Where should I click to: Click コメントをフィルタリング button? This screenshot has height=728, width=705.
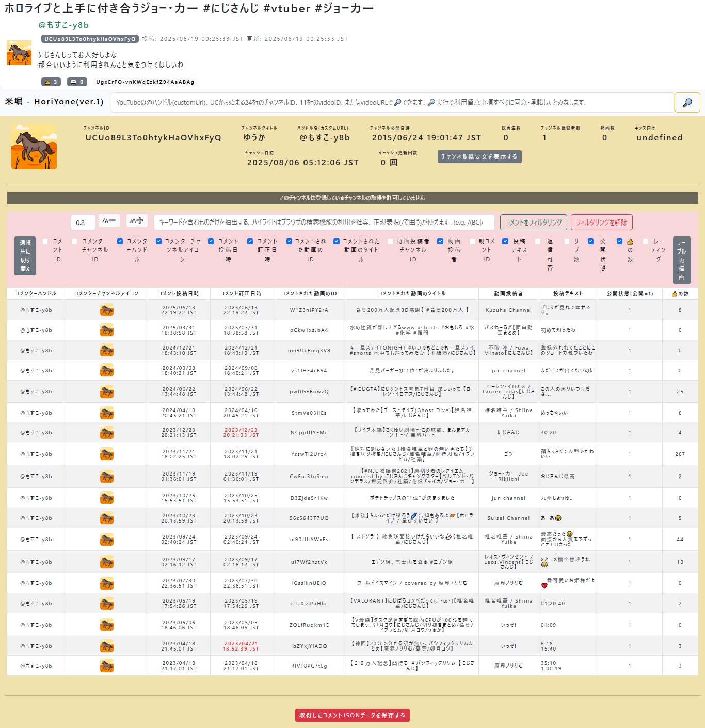coord(534,223)
